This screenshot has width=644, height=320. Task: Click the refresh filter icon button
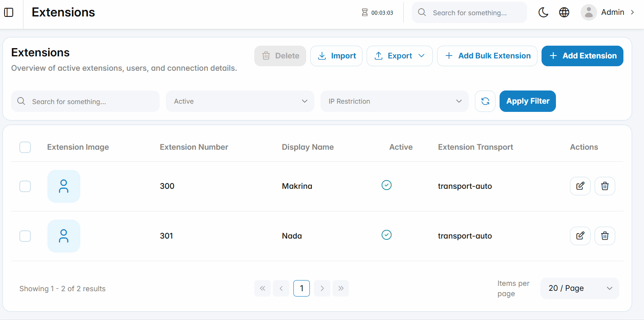coord(485,101)
